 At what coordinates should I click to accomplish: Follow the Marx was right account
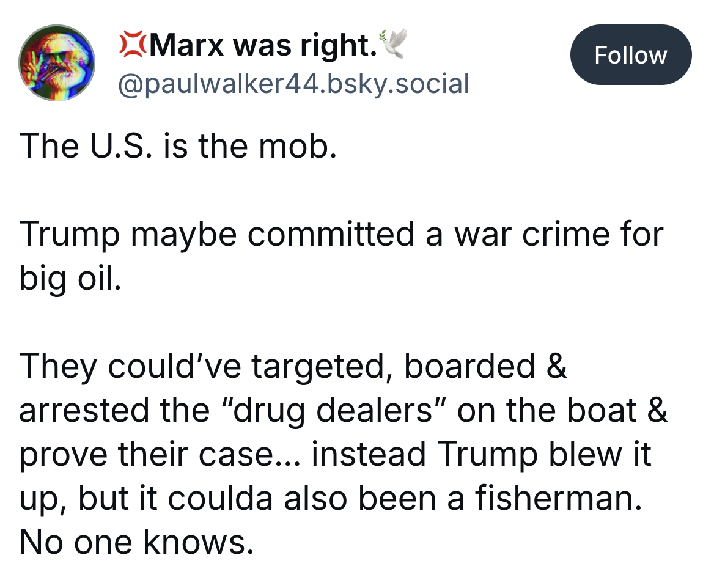point(630,55)
